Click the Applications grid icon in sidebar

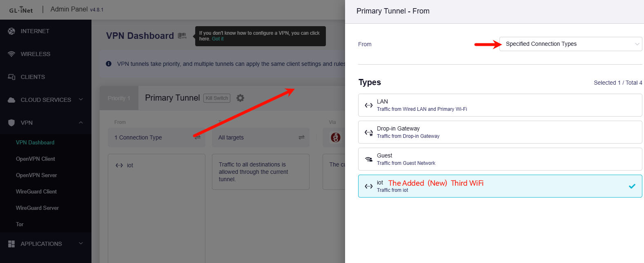point(11,244)
